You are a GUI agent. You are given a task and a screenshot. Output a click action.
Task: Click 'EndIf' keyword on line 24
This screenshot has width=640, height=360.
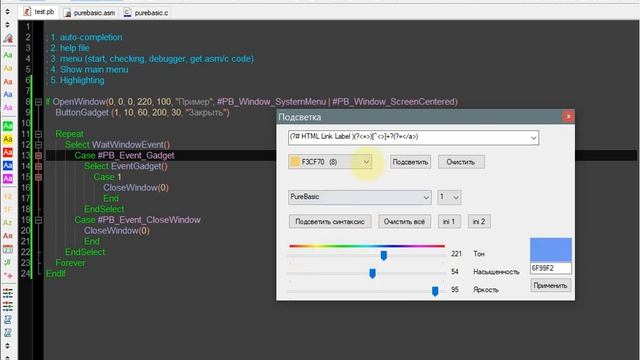tap(56, 273)
